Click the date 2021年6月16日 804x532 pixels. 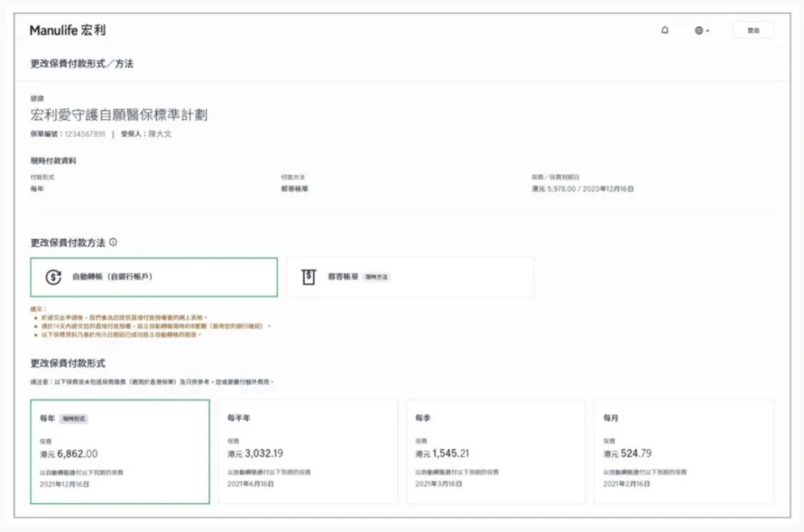coord(250,484)
